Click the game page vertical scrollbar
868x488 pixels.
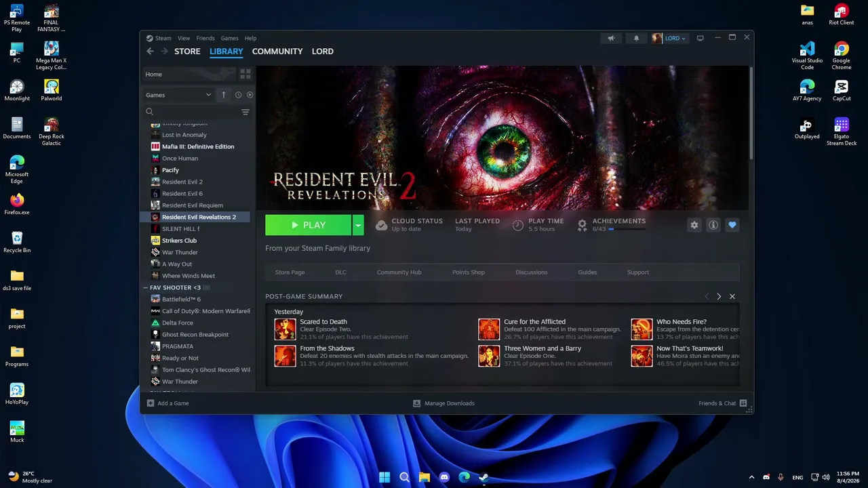[x=751, y=113]
